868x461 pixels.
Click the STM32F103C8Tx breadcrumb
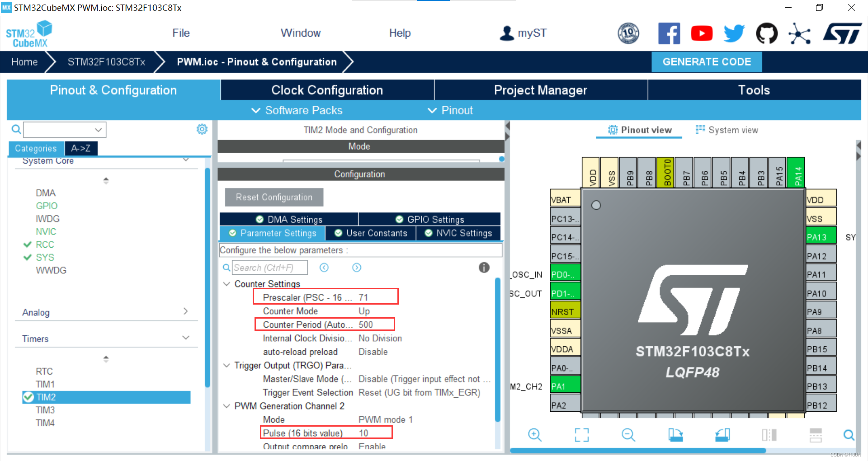106,62
